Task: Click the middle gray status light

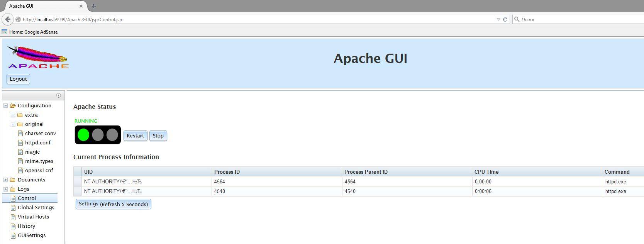Action: click(98, 135)
